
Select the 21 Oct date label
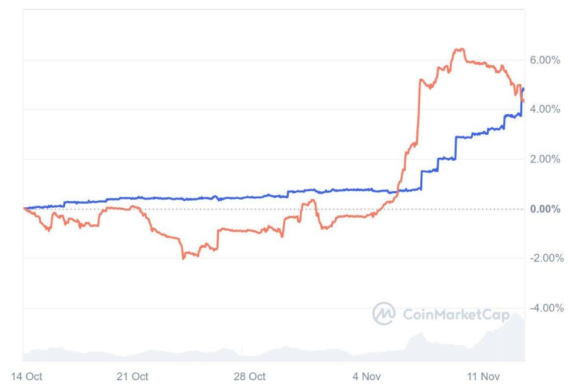pos(132,376)
